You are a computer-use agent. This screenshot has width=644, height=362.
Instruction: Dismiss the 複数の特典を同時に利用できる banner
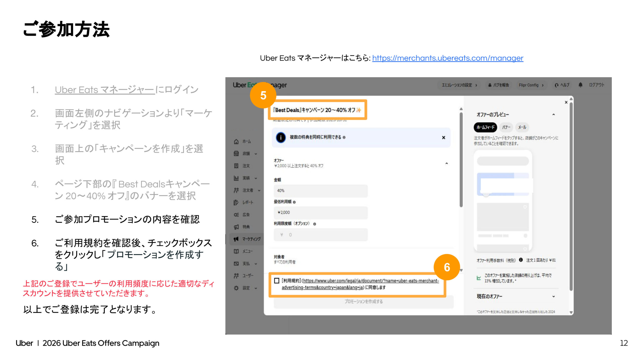pos(444,138)
